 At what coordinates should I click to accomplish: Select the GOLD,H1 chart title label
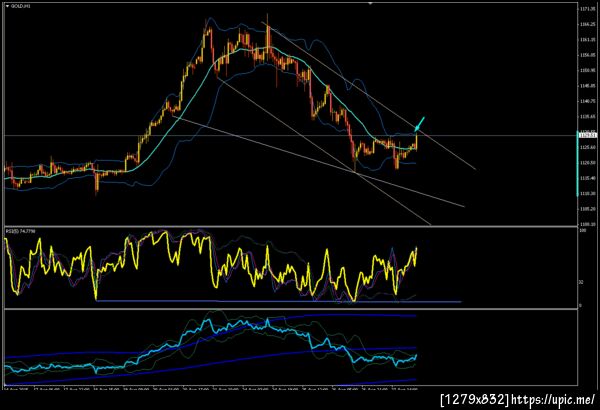[21, 6]
